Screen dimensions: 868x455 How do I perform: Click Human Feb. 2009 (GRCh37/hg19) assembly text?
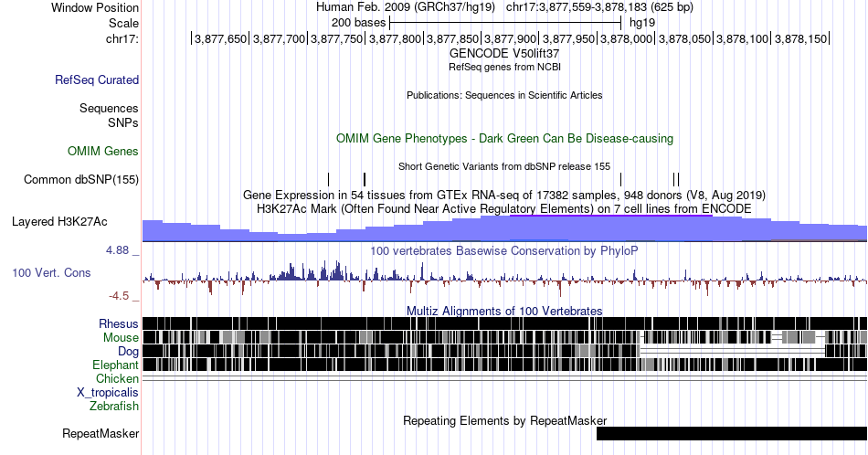(406, 7)
